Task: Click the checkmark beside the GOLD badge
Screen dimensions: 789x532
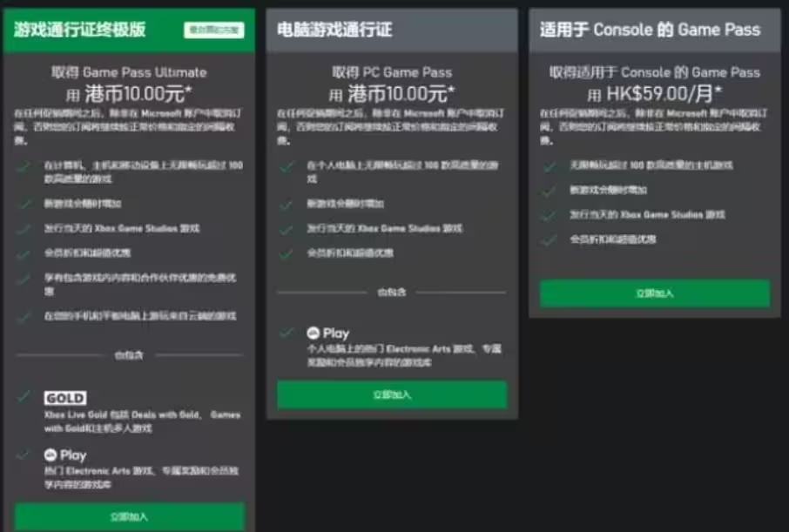Action: [x=24, y=397]
